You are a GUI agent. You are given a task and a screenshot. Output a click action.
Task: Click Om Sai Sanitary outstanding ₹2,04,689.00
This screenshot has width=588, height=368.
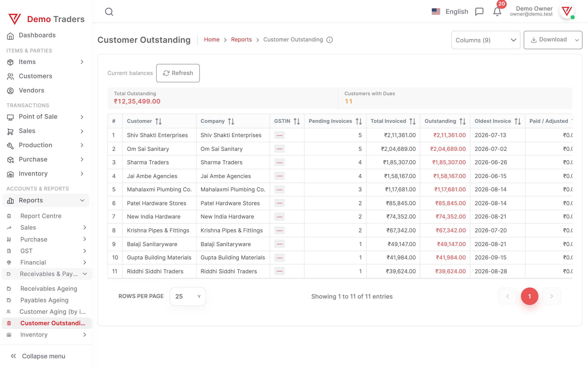pyautogui.click(x=448, y=149)
